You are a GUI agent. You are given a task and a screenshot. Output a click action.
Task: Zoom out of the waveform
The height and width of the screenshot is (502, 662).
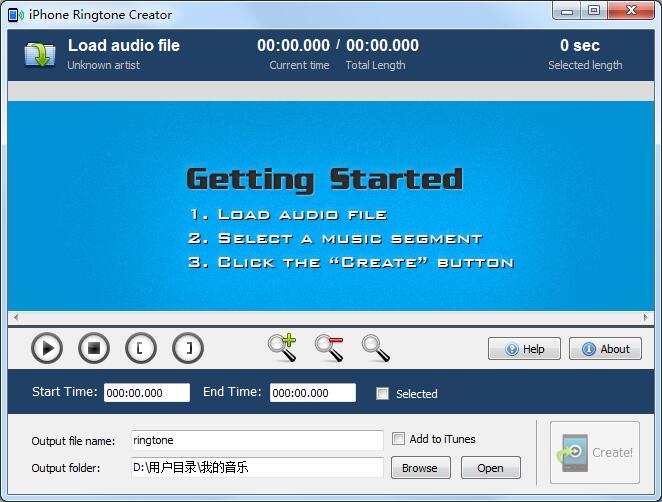pyautogui.click(x=329, y=347)
